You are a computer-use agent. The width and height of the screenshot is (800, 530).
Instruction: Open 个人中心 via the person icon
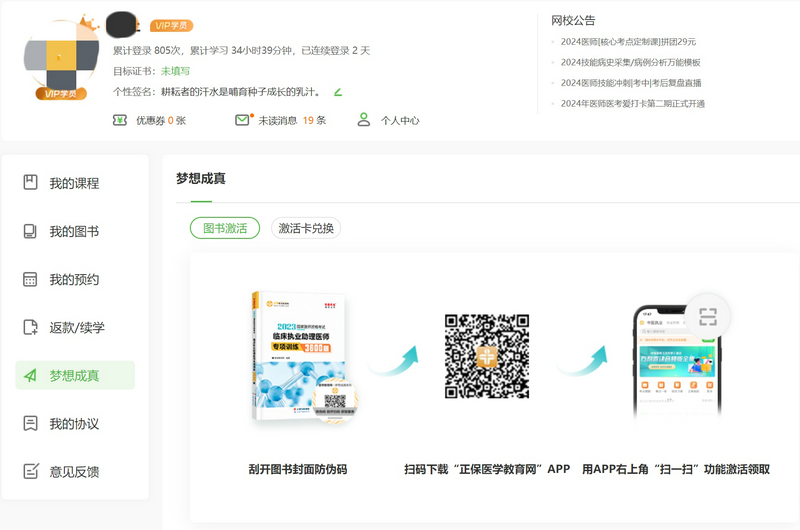tap(364, 120)
